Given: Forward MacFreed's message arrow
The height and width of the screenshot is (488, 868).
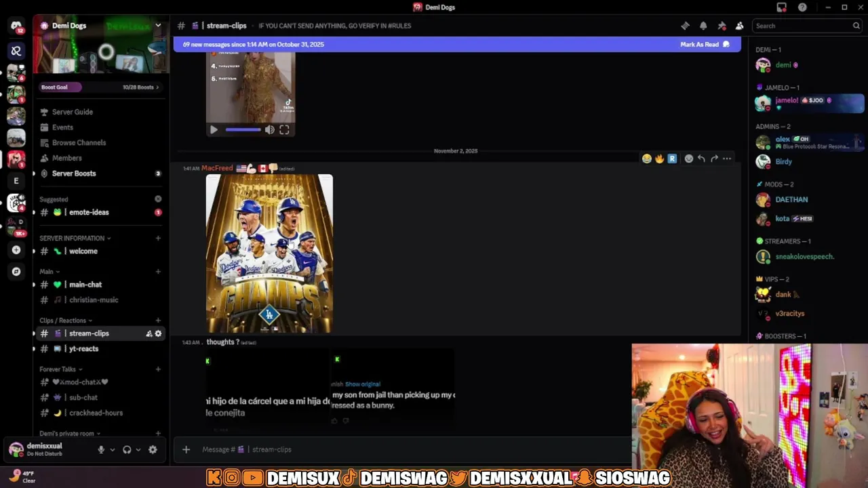Looking at the screenshot, I should pyautogui.click(x=714, y=159).
